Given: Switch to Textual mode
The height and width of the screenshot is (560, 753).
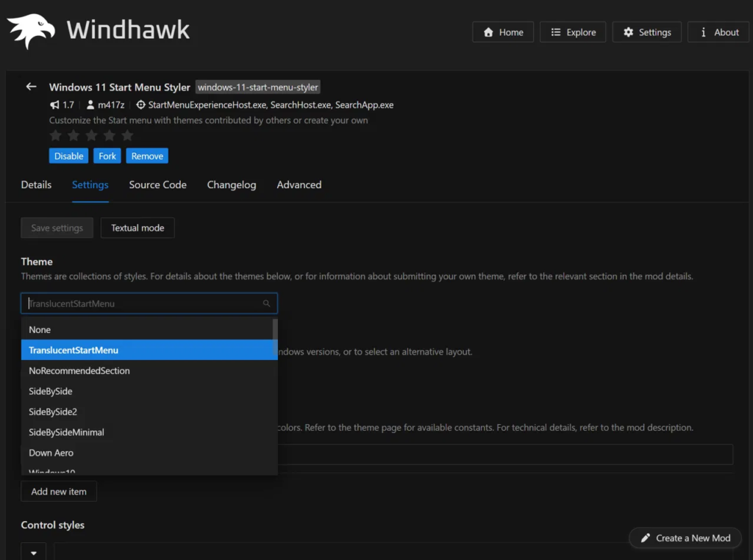Looking at the screenshot, I should [138, 228].
